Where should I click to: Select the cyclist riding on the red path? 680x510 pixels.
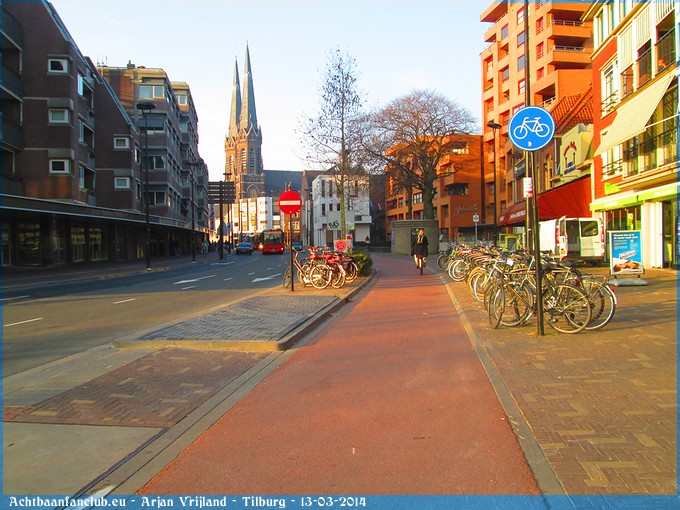coord(419,252)
